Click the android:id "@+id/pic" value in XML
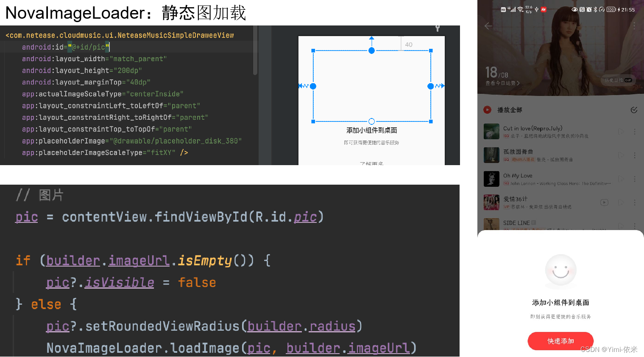 (89, 47)
